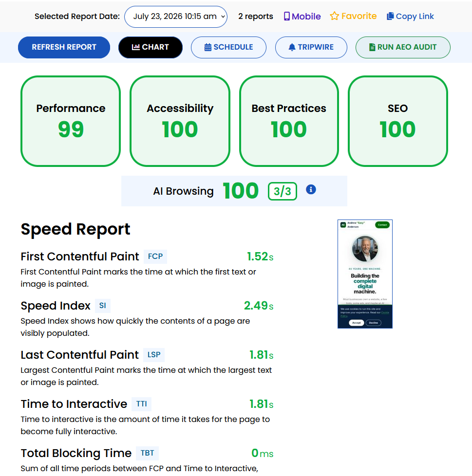Click the Time to Interactive heading
Image resolution: width=472 pixels, height=476 pixels.
pyautogui.click(x=74, y=404)
